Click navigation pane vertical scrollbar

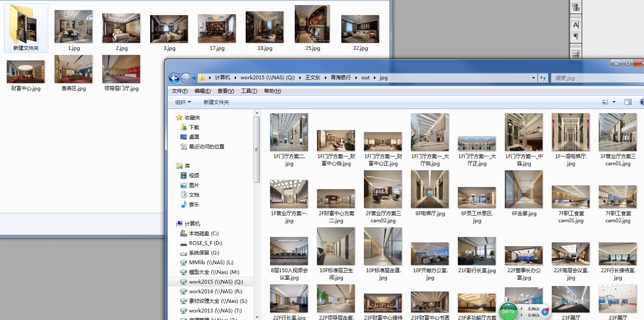click(257, 149)
